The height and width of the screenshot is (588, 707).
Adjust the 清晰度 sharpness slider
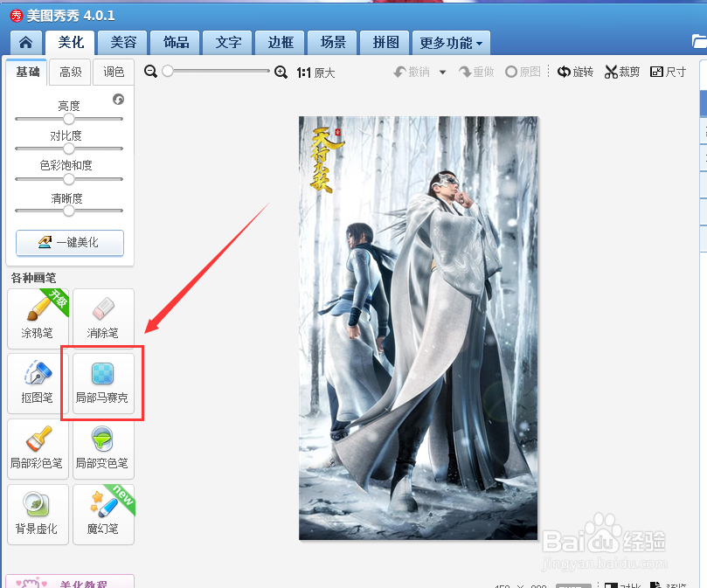(68, 211)
